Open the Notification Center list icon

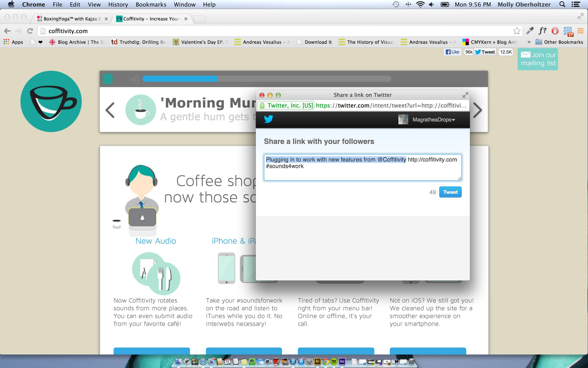(x=575, y=4)
